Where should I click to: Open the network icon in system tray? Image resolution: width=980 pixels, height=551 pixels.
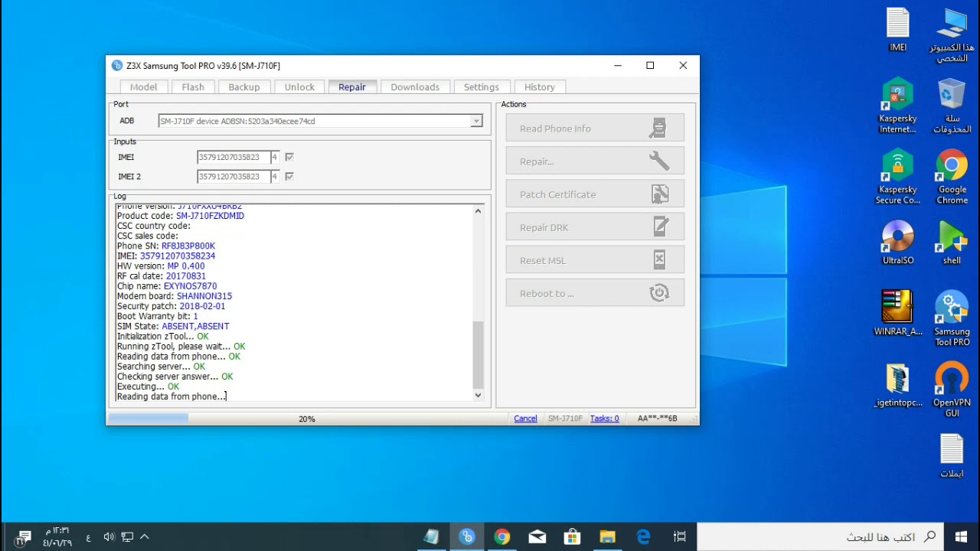point(127,536)
